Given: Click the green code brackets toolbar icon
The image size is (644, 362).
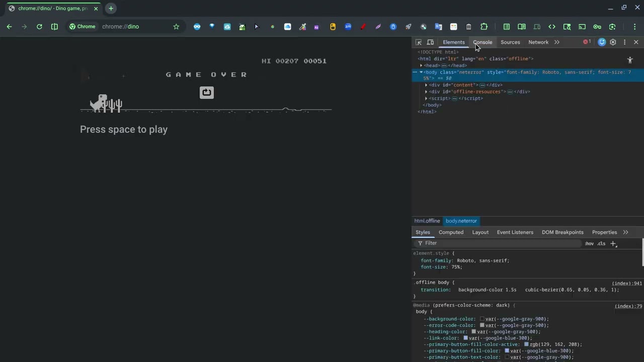Looking at the screenshot, I should [x=552, y=27].
